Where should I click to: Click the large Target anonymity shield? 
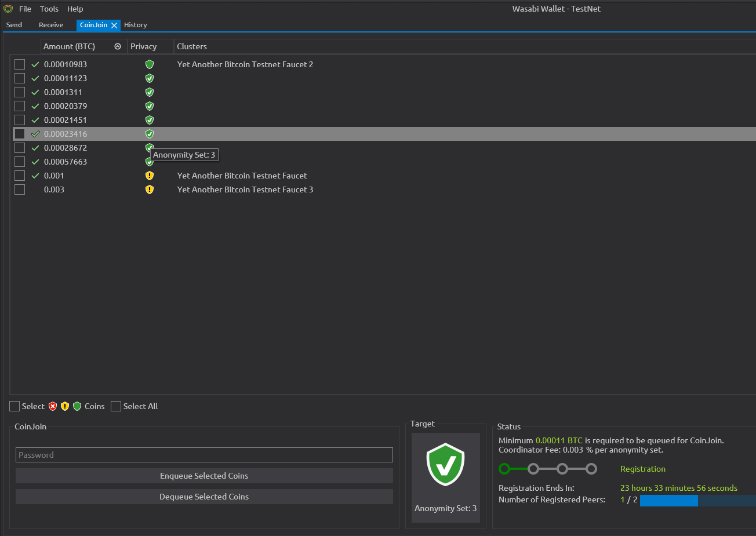(x=445, y=464)
